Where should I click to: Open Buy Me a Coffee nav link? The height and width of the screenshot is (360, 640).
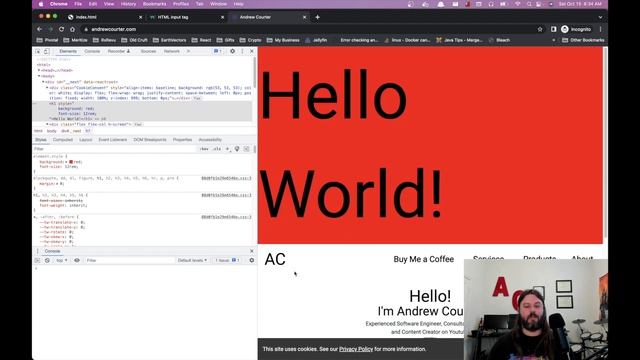coord(424,259)
